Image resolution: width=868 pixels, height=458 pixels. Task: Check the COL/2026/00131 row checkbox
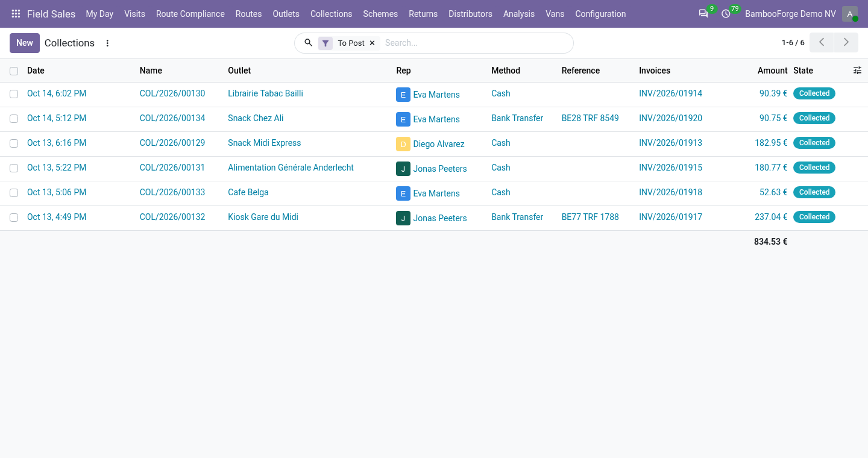point(14,168)
